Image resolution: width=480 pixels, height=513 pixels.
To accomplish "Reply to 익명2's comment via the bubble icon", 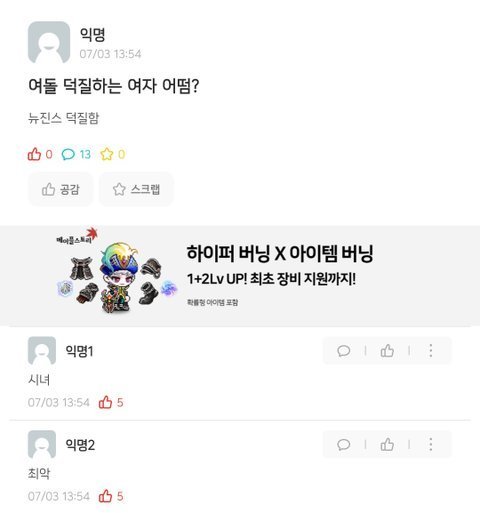I will (343, 444).
